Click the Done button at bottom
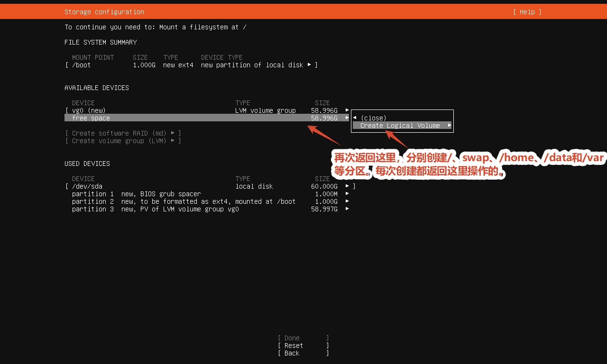 click(303, 338)
